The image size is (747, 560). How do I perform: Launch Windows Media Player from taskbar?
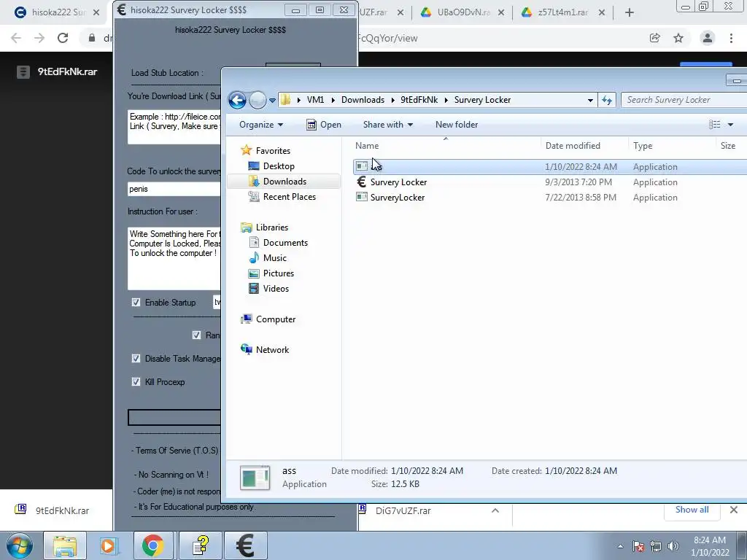pos(109,545)
